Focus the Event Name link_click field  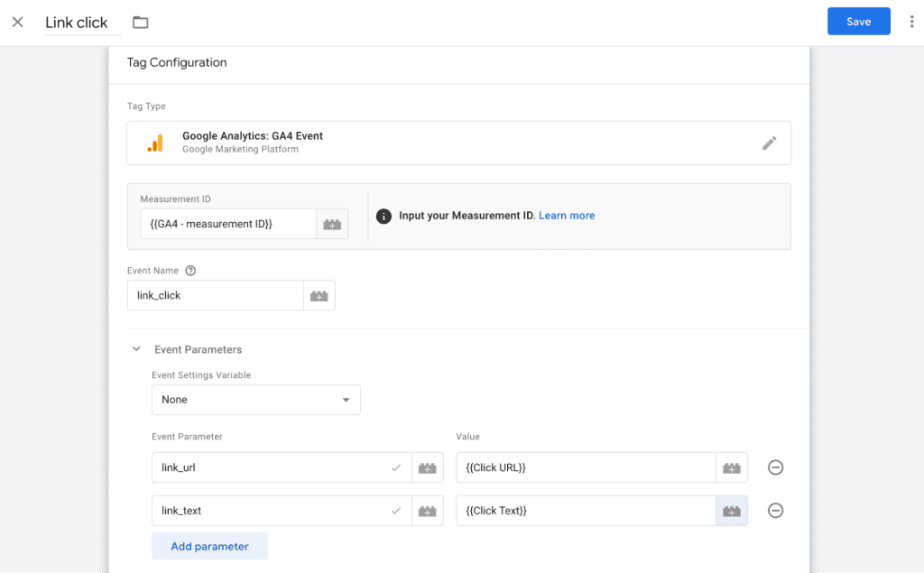click(216, 295)
